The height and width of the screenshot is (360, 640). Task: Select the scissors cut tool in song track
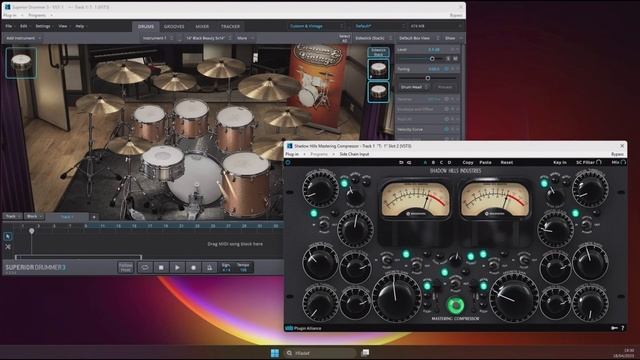point(8,247)
